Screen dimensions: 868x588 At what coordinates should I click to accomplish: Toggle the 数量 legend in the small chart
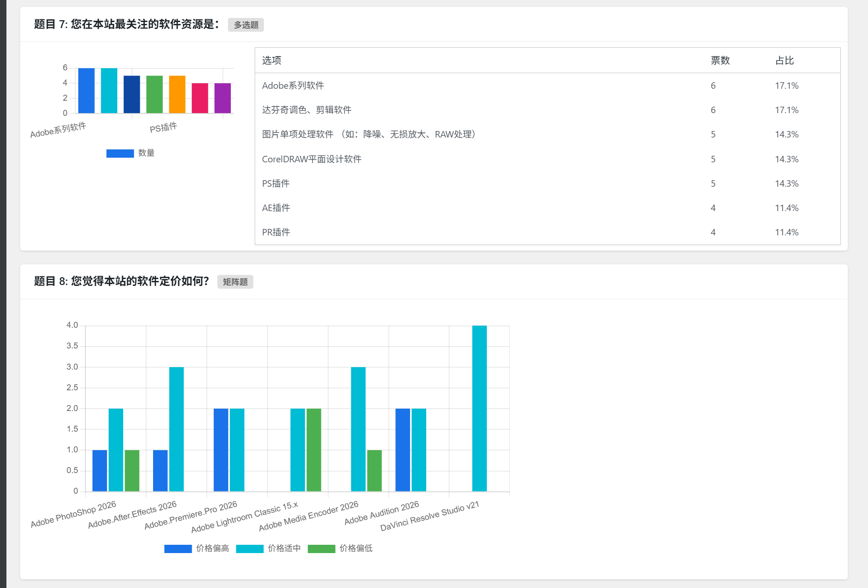[x=130, y=153]
